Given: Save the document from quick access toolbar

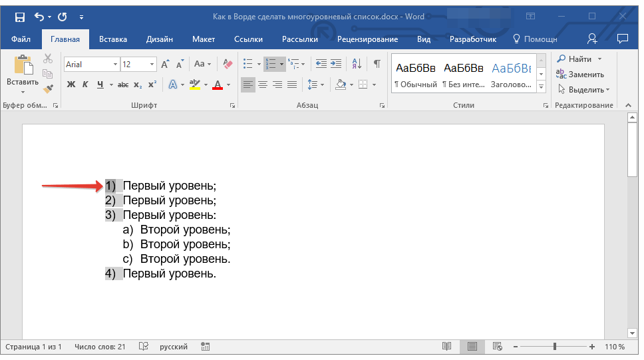Looking at the screenshot, I should [x=19, y=17].
